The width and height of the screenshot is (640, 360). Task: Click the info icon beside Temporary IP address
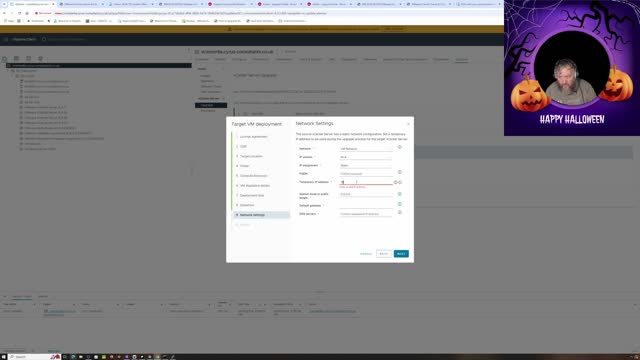click(400, 182)
